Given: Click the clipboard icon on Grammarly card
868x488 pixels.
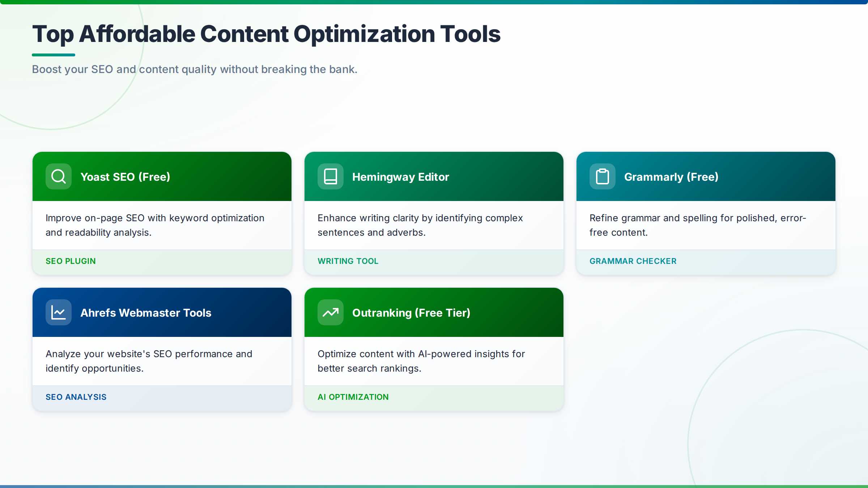Looking at the screenshot, I should [602, 176].
